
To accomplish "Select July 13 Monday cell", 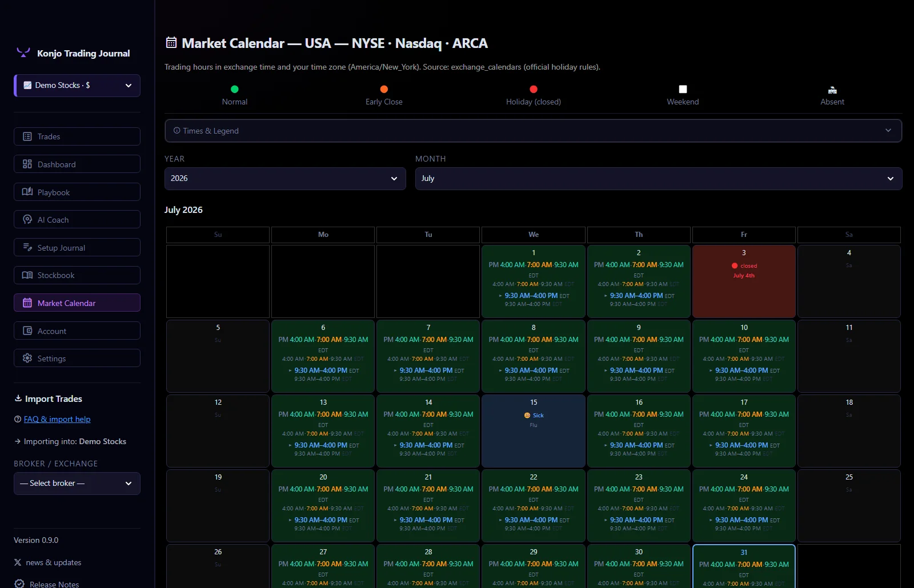I will point(323,431).
